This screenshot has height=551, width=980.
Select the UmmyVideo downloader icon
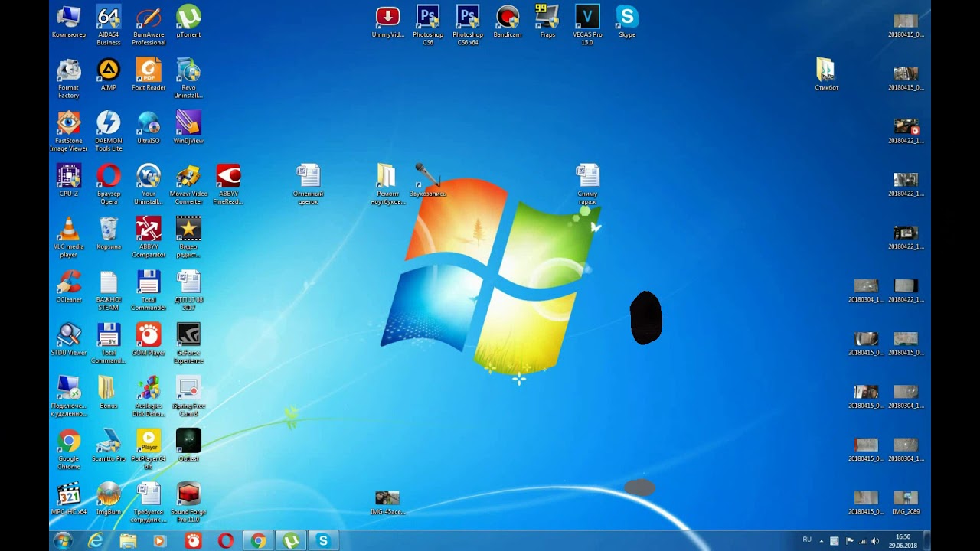click(387, 22)
